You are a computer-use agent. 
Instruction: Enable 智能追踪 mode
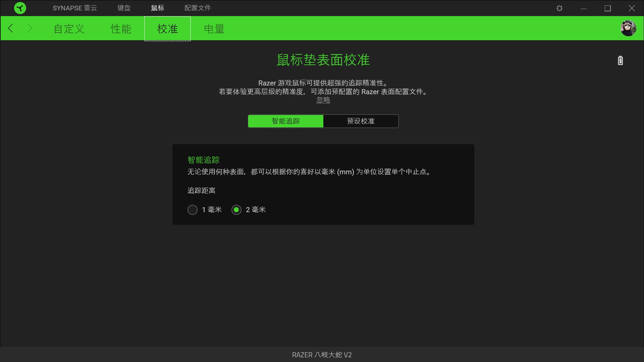pos(285,121)
